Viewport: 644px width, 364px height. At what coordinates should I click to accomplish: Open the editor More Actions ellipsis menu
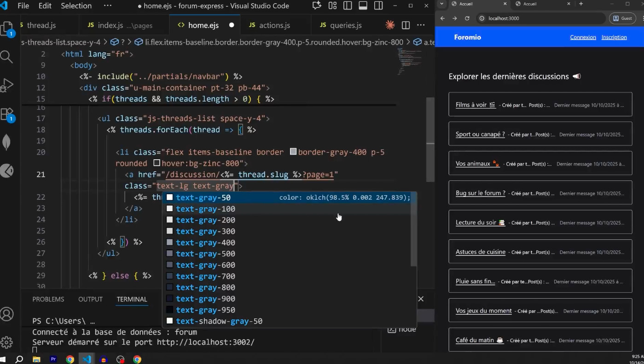(x=421, y=25)
